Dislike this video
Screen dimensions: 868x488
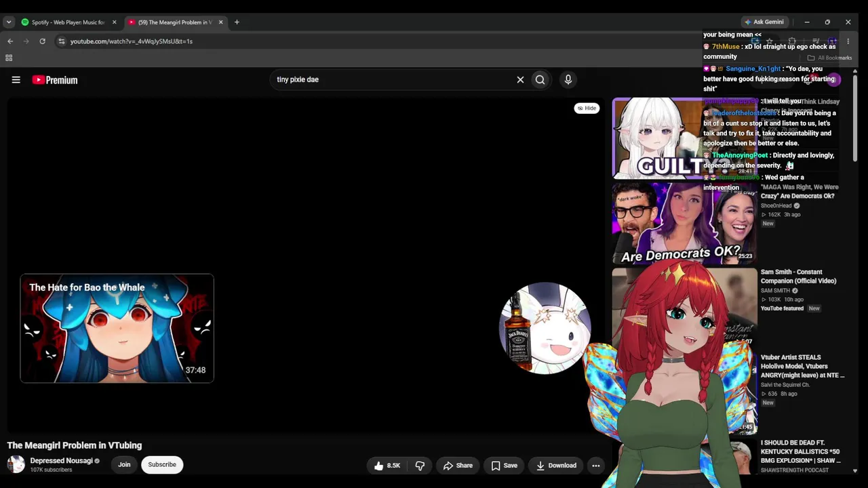coord(420,466)
